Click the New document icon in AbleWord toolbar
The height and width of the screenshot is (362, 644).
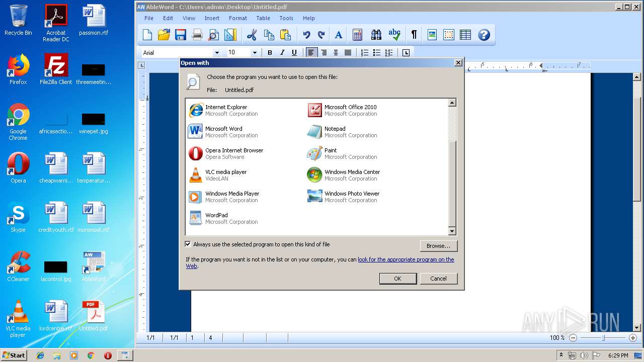147,35
